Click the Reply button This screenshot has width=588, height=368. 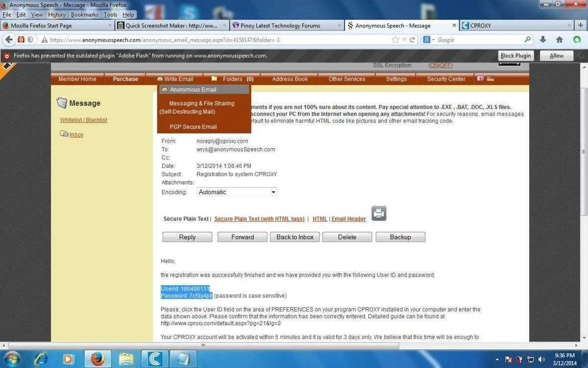(x=187, y=237)
